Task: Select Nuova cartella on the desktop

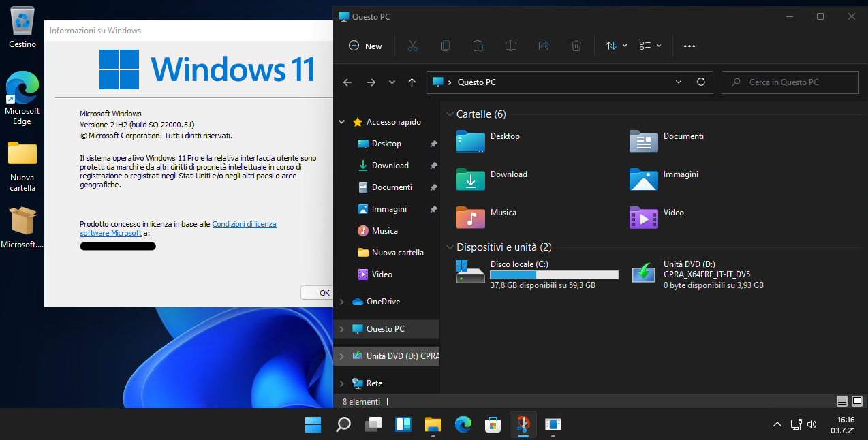Action: pos(22,167)
